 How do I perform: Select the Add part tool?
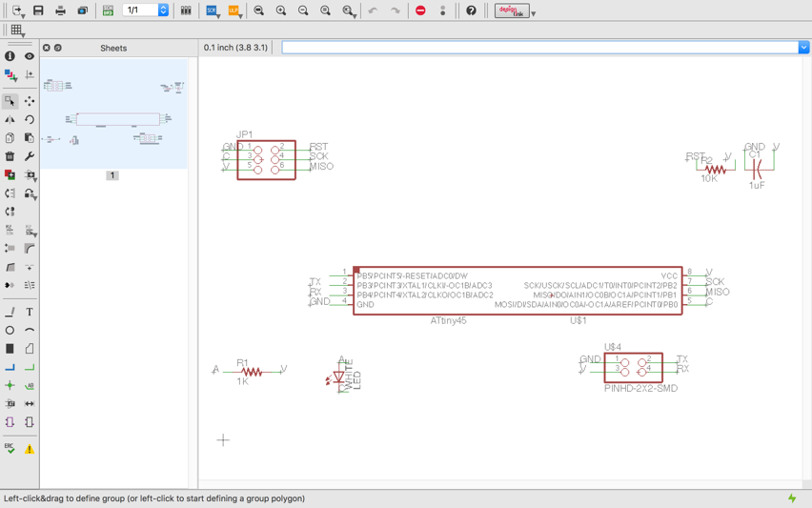pyautogui.click(x=10, y=175)
